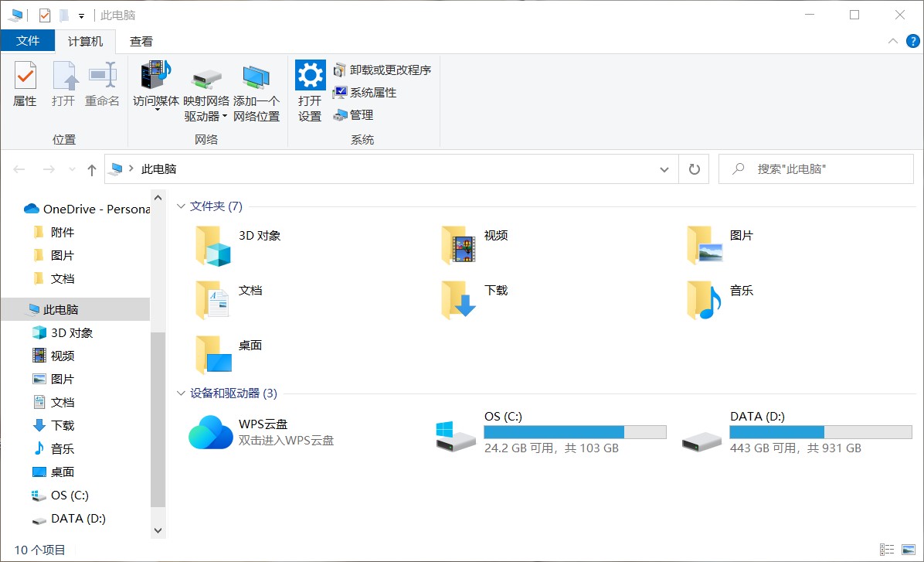Collapse the 设备和驱动器 (3) section
Viewport: 924px width, 562px height.
coord(181,393)
